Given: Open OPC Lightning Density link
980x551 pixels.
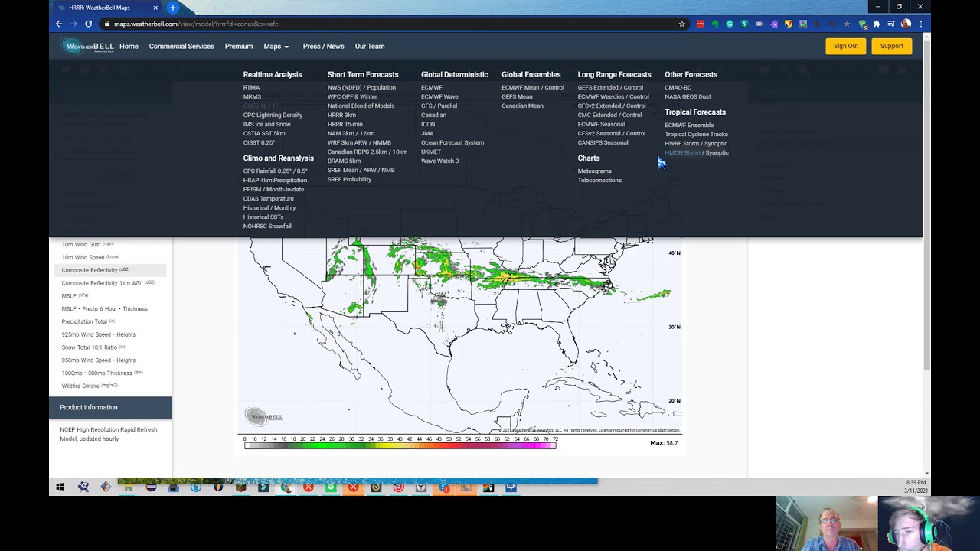Looking at the screenshot, I should [x=273, y=115].
